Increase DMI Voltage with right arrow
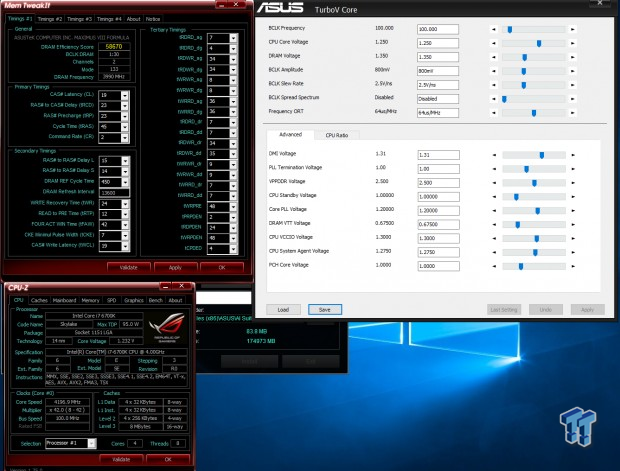Viewport: 620px width, 471px height. pos(573,155)
